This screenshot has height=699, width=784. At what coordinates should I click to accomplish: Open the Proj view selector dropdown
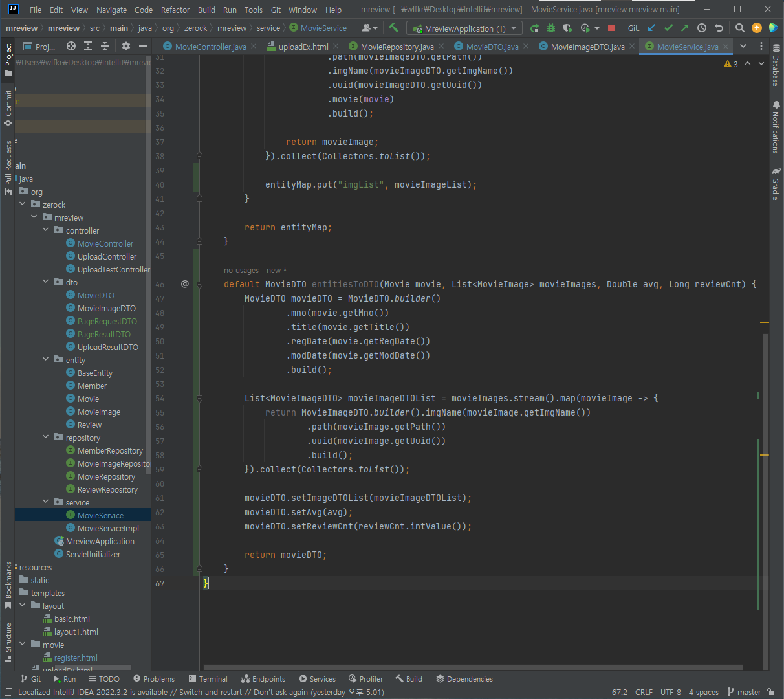(x=39, y=46)
